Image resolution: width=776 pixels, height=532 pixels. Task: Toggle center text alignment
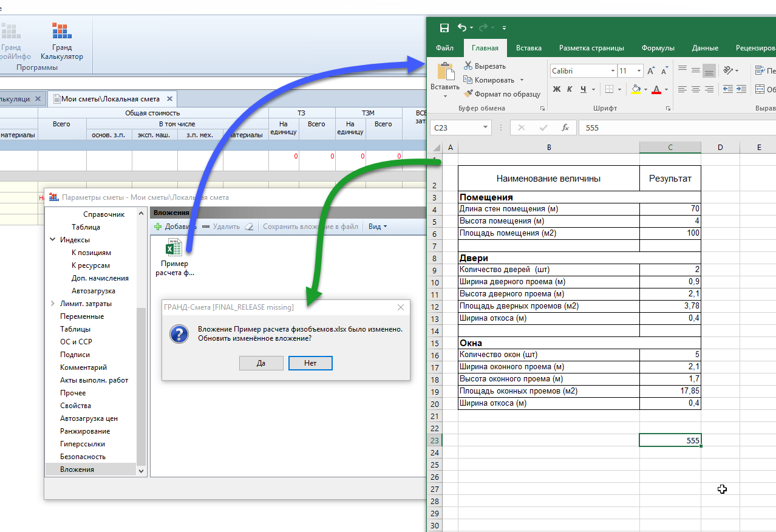tap(696, 89)
